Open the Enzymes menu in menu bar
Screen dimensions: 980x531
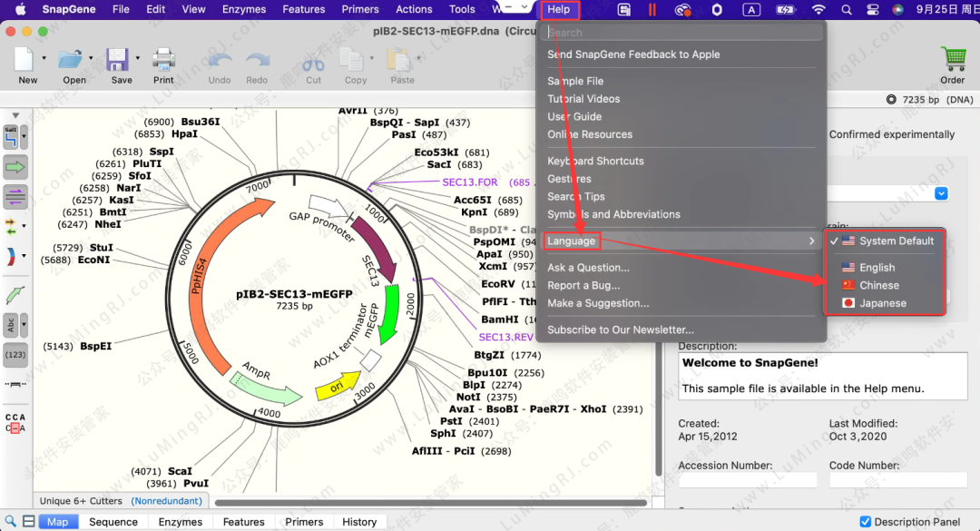tap(244, 9)
